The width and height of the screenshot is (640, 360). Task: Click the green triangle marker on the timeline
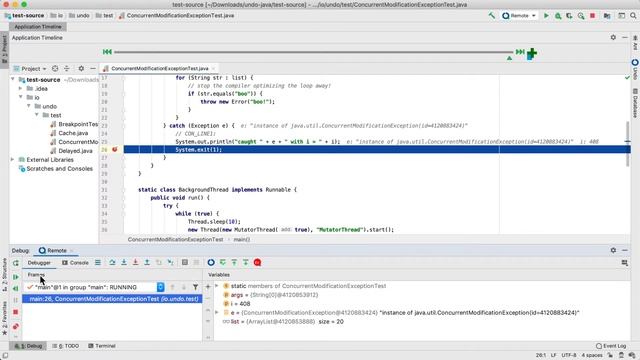(x=509, y=58)
